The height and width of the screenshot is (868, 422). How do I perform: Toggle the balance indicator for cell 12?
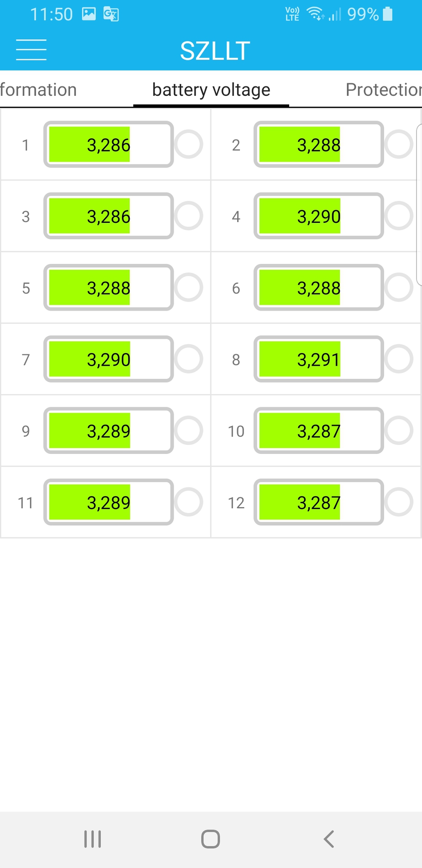pyautogui.click(x=399, y=502)
